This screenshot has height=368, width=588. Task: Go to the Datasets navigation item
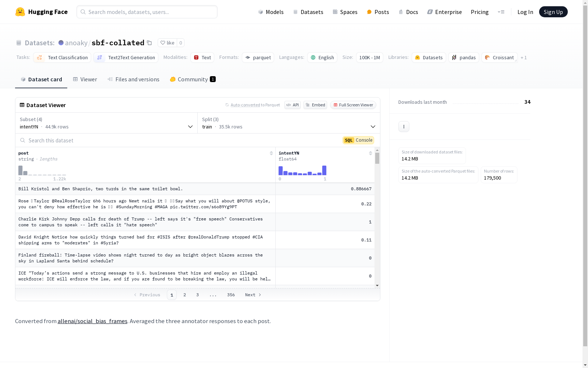click(308, 12)
